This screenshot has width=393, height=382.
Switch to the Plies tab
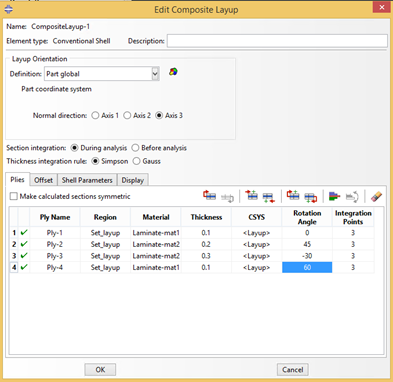coord(17,179)
